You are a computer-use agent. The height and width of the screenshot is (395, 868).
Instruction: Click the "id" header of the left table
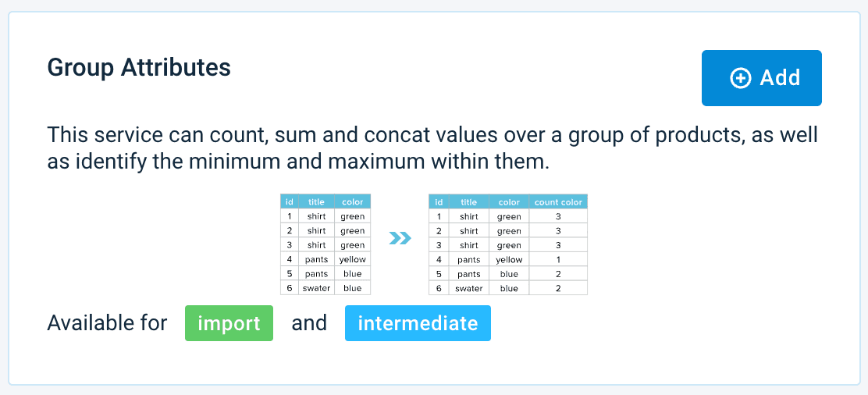point(290,202)
